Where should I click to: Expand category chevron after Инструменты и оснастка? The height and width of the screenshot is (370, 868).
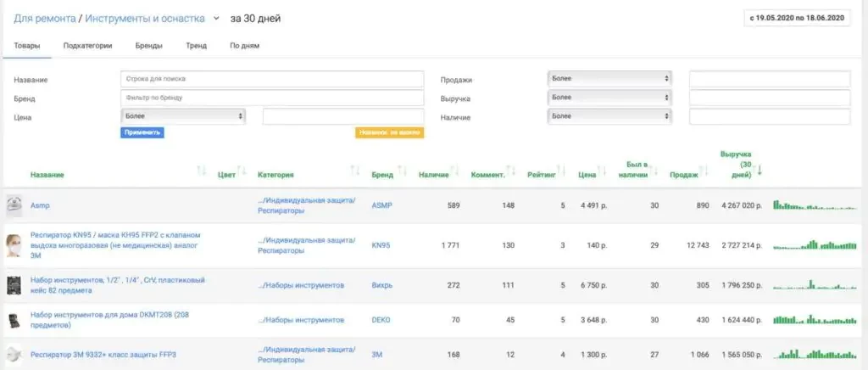(216, 18)
